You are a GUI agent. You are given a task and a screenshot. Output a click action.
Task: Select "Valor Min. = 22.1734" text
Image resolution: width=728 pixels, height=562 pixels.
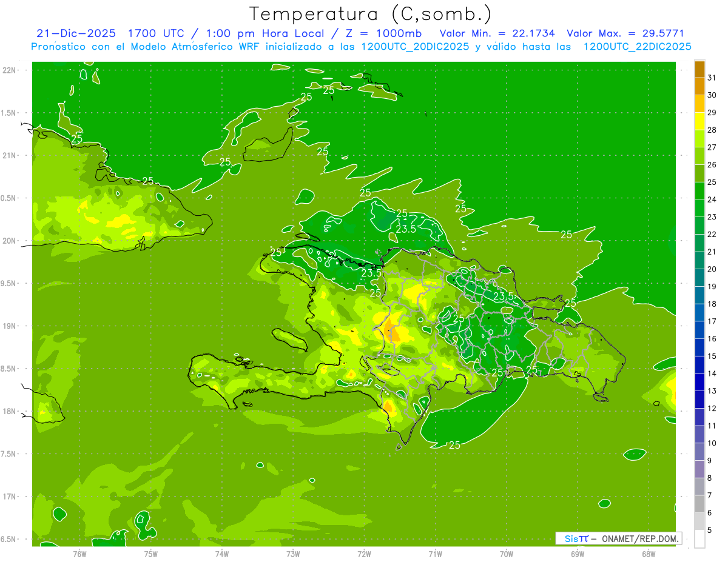click(x=497, y=33)
